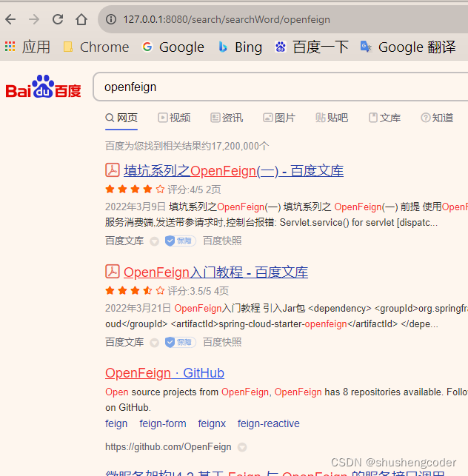
Task: Go to the browser home page icon
Action: [81, 19]
